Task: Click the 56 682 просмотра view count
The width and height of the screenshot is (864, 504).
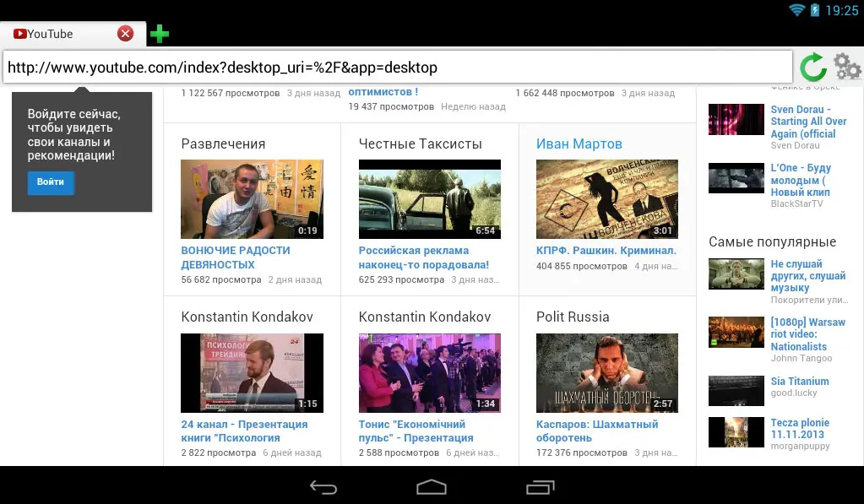Action: pyautogui.click(x=221, y=279)
